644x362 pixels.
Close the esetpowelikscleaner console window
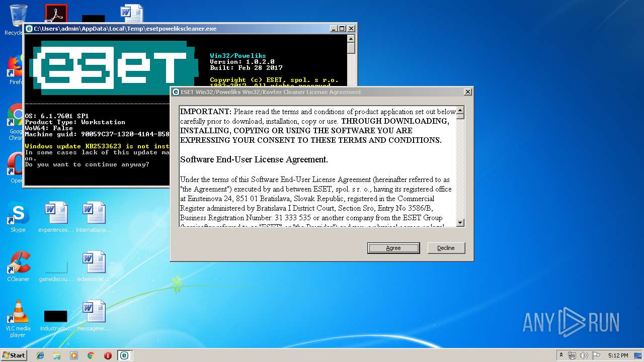(x=350, y=29)
